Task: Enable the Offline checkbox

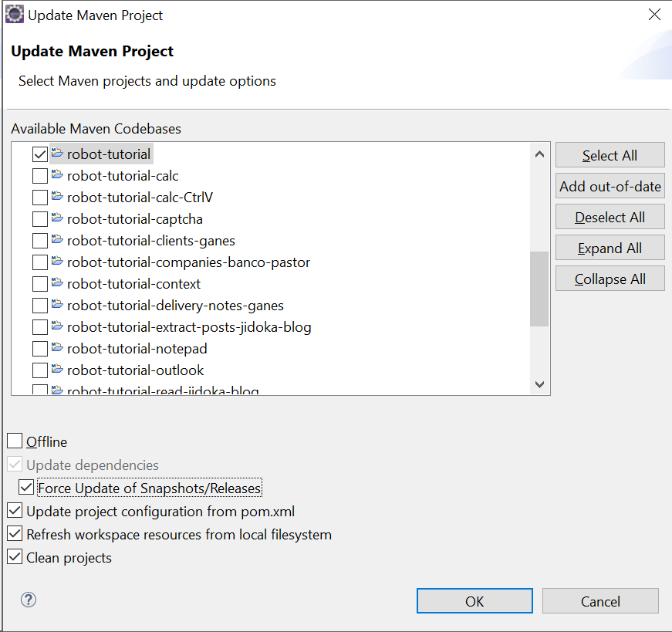Action: point(15,441)
